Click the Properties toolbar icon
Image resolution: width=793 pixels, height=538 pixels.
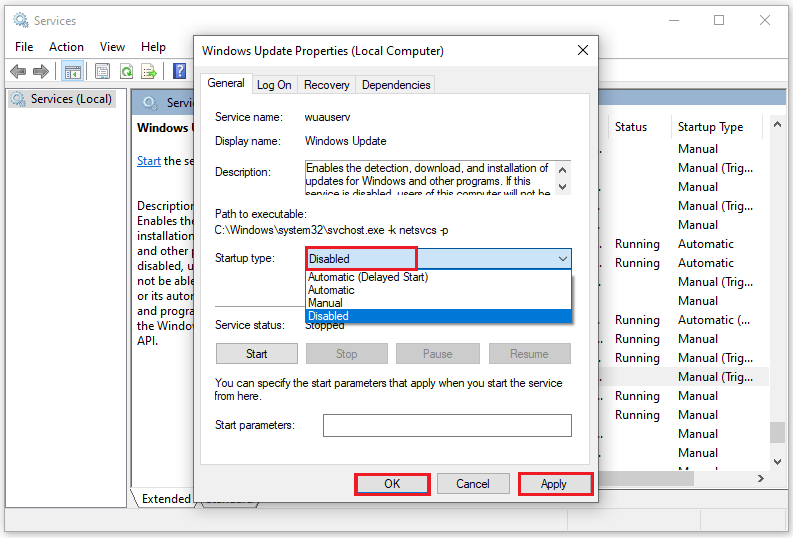102,71
